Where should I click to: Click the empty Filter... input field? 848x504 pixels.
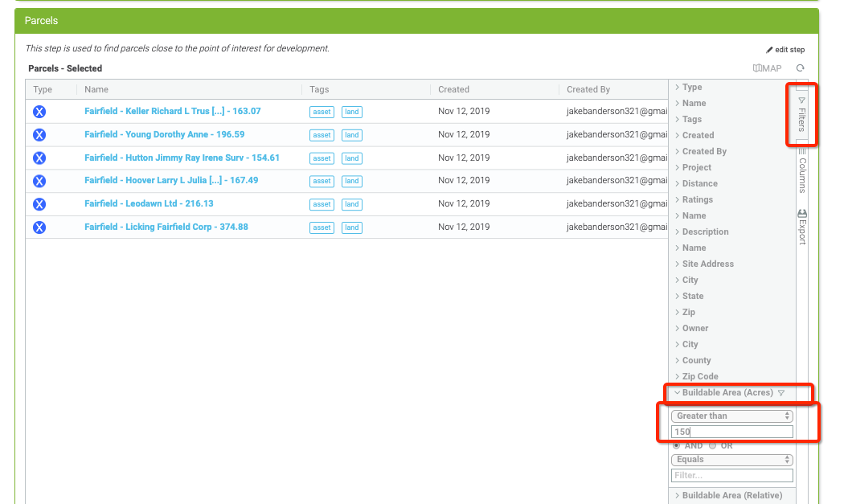[731, 475]
